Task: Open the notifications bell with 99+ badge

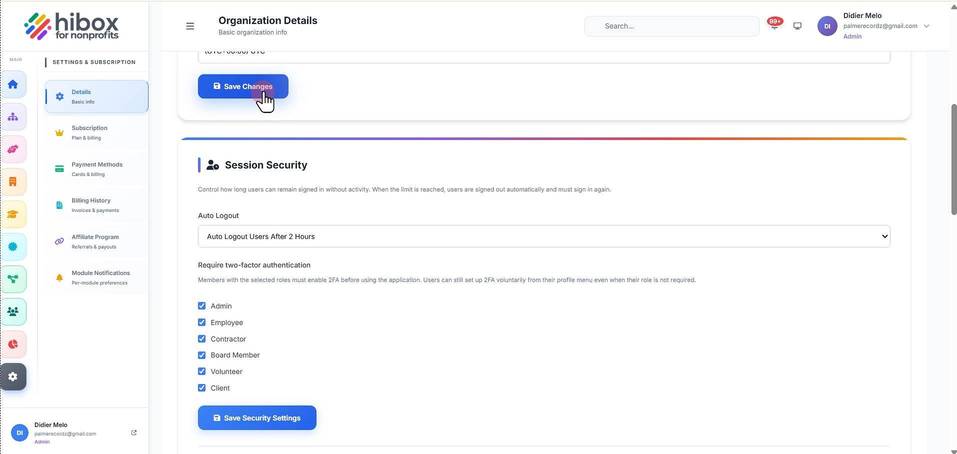Action: 774,25
